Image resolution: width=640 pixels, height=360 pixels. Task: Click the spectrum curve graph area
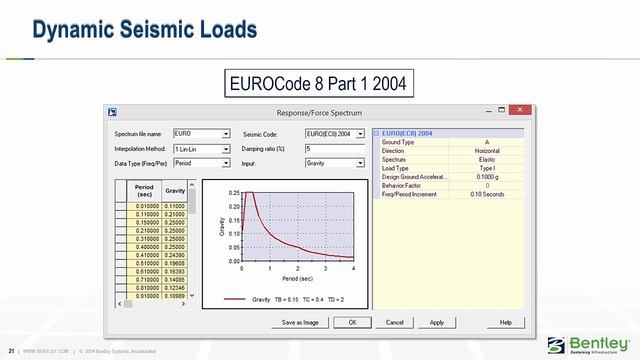click(298, 227)
